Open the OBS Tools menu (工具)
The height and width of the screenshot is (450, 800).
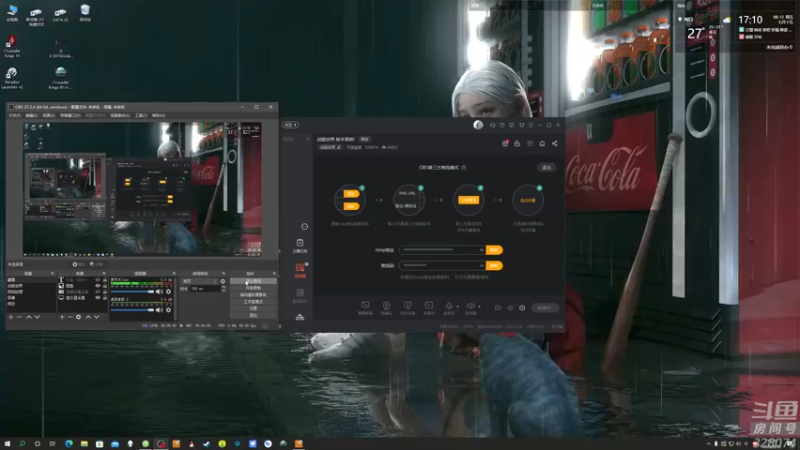[x=141, y=116]
